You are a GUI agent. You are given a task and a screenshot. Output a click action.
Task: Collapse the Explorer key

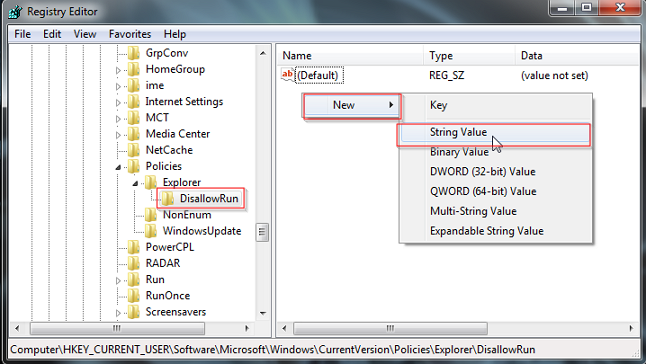pyautogui.click(x=135, y=183)
